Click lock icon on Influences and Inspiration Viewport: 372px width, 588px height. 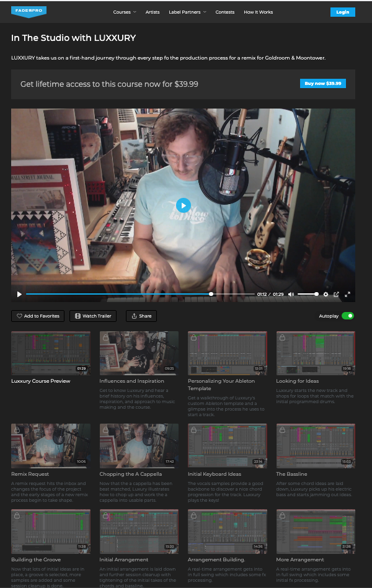pos(105,337)
